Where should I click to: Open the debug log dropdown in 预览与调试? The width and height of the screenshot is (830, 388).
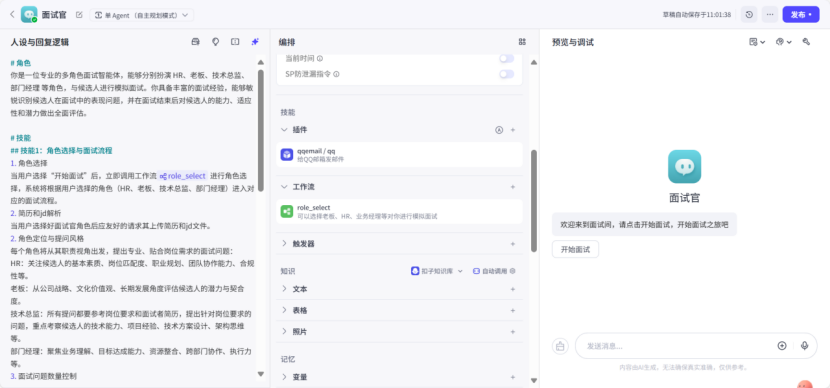[757, 42]
